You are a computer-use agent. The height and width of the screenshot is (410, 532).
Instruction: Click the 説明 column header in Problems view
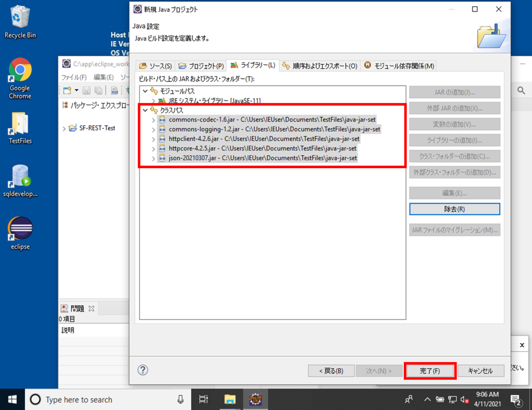67,331
